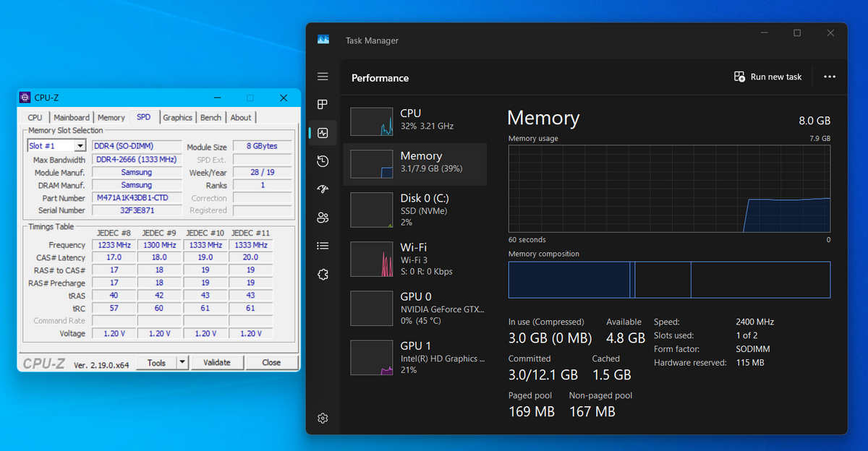Screen dimensions: 868x451
Task: Select the Performance page icon in sidebar
Action: (323, 133)
